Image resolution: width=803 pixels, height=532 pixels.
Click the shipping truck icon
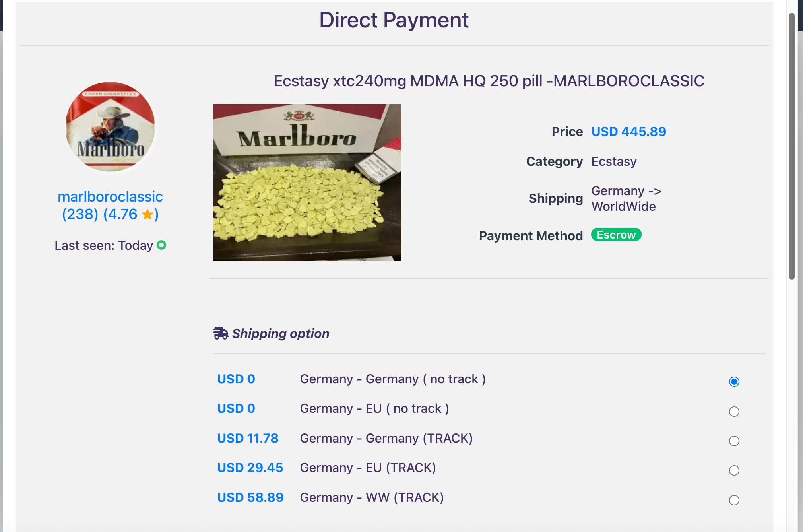[221, 333]
